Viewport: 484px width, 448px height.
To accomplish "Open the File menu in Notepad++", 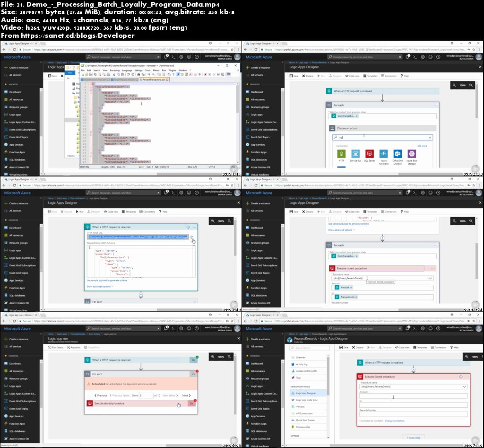I will coord(82,70).
